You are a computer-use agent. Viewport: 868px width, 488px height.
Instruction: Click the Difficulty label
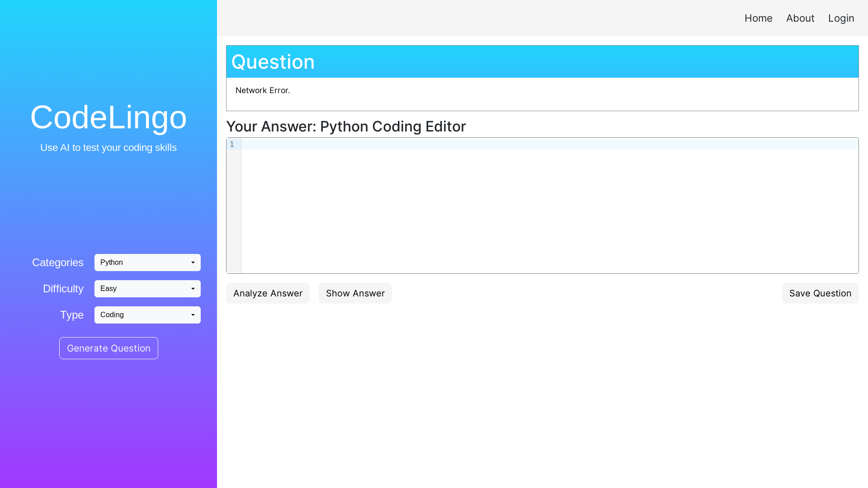coord(63,289)
